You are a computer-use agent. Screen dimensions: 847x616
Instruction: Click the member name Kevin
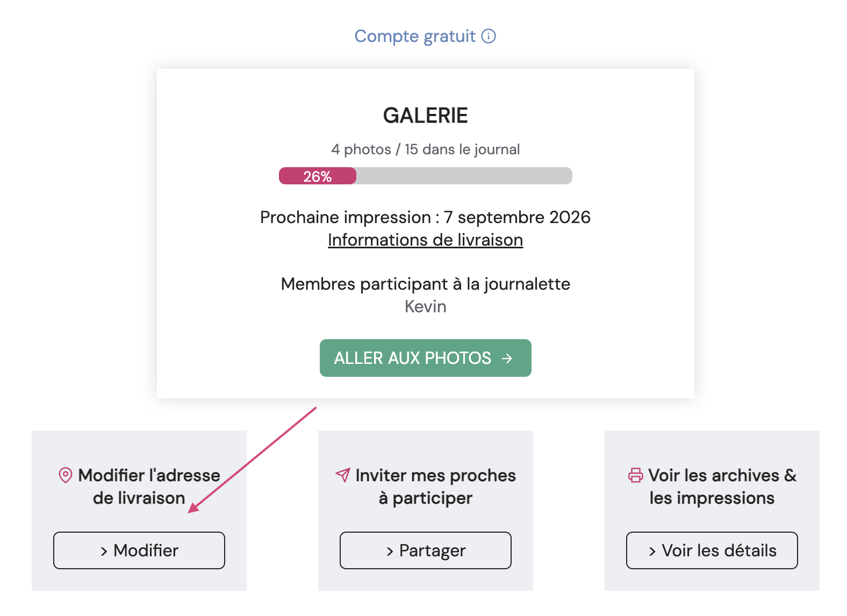(x=426, y=306)
